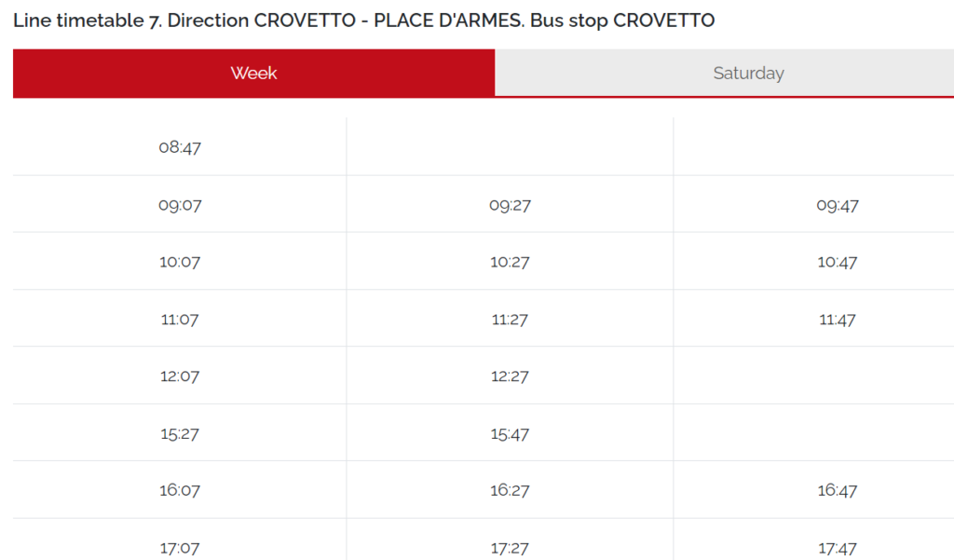Select the 12:27 departure time
This screenshot has width=954, height=560.
point(509,376)
